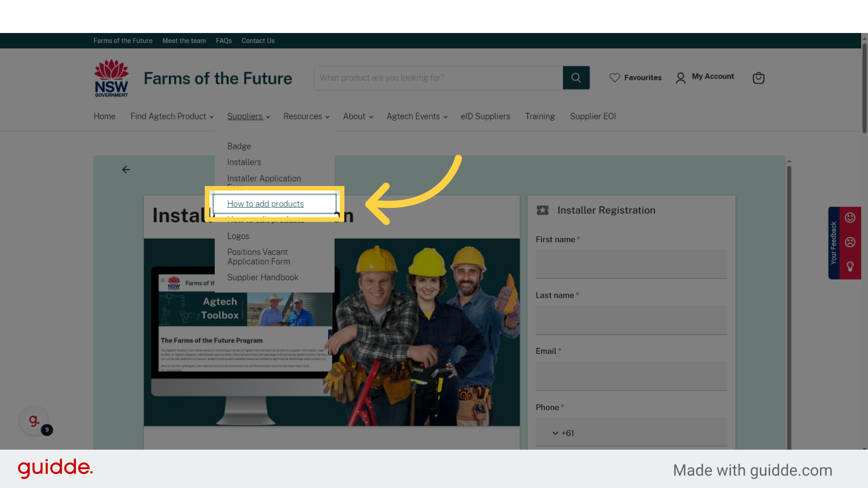
Task: Click the lightbulb idea feedback icon
Action: click(x=850, y=267)
